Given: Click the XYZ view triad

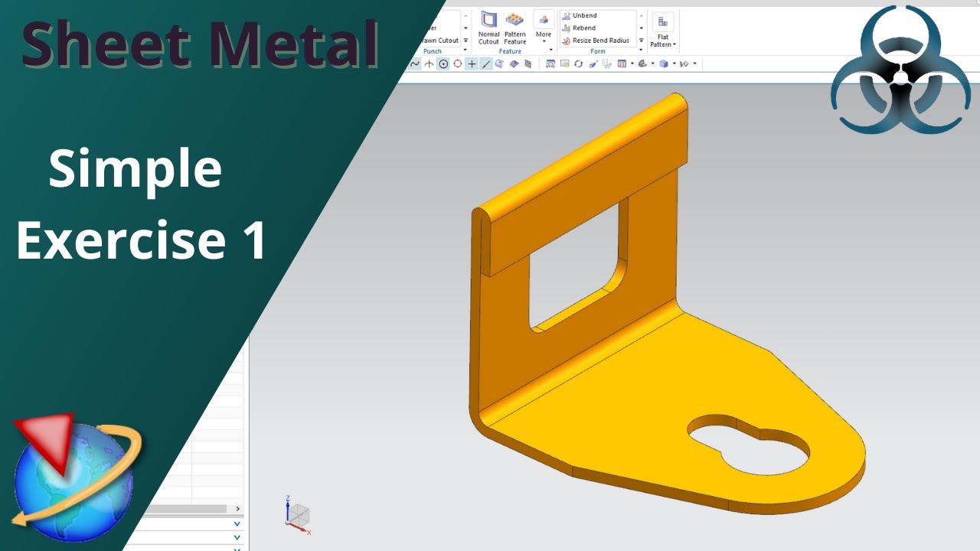Looking at the screenshot, I should pyautogui.click(x=296, y=514).
